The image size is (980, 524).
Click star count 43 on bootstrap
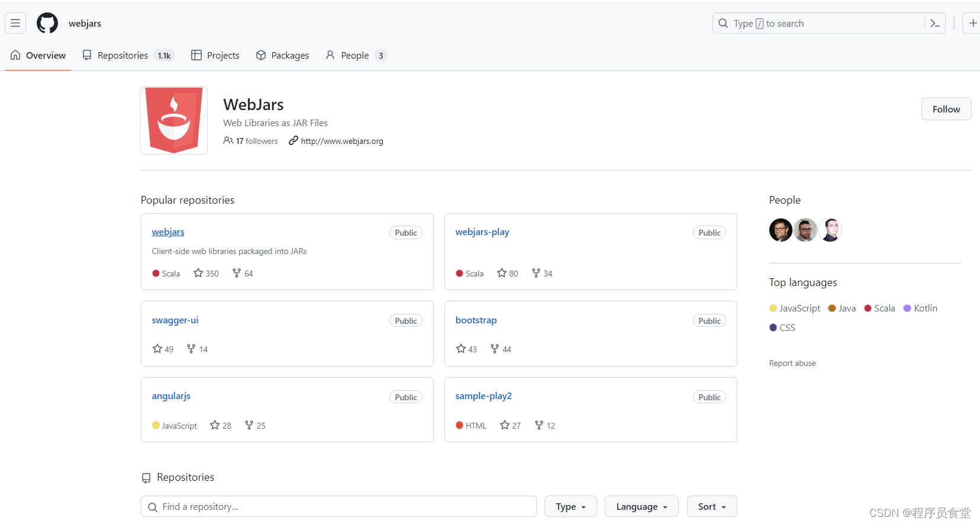pos(466,349)
